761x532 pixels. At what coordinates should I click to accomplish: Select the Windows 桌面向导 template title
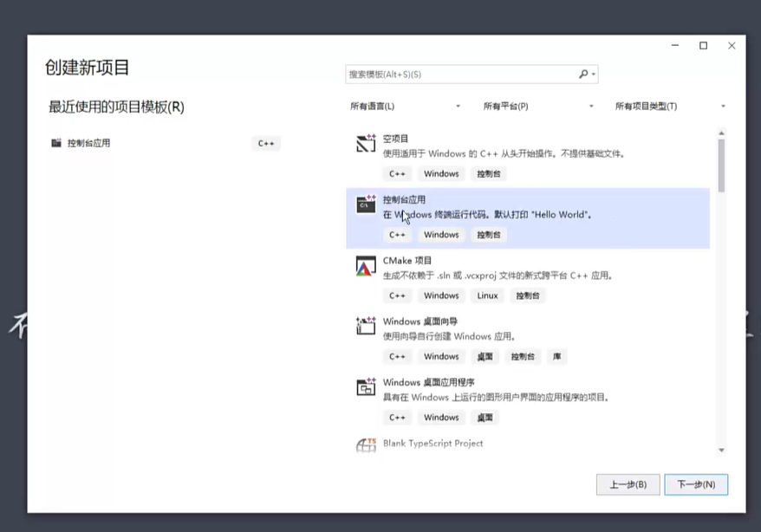point(420,321)
